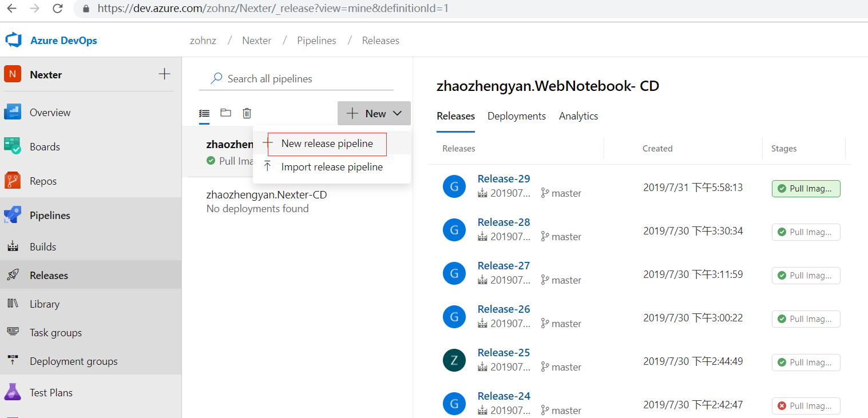Collapse the New dropdown button
This screenshot has width=868, height=418.
click(374, 113)
